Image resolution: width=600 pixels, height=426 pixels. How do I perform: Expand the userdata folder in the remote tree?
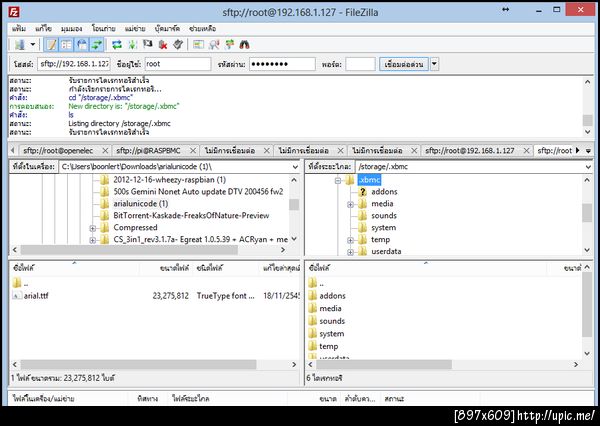coord(350,252)
